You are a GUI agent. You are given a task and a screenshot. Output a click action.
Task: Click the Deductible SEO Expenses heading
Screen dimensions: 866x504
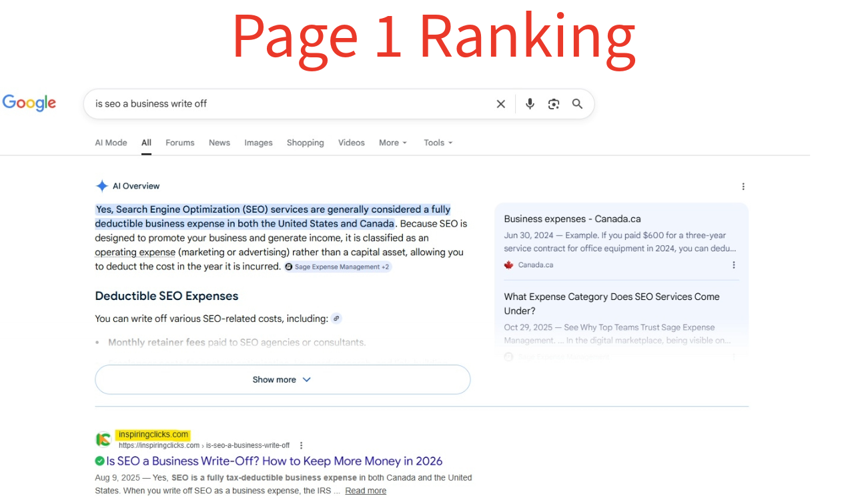167,296
